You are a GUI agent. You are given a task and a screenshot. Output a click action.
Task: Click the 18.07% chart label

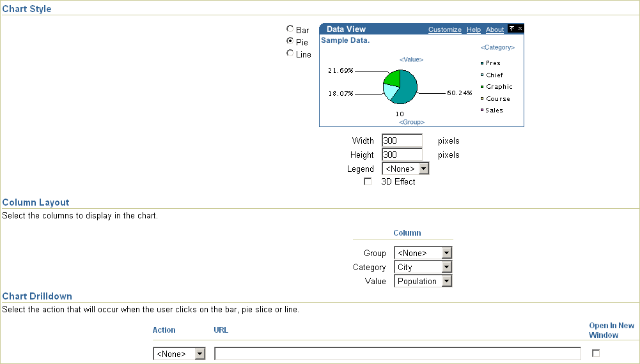340,94
